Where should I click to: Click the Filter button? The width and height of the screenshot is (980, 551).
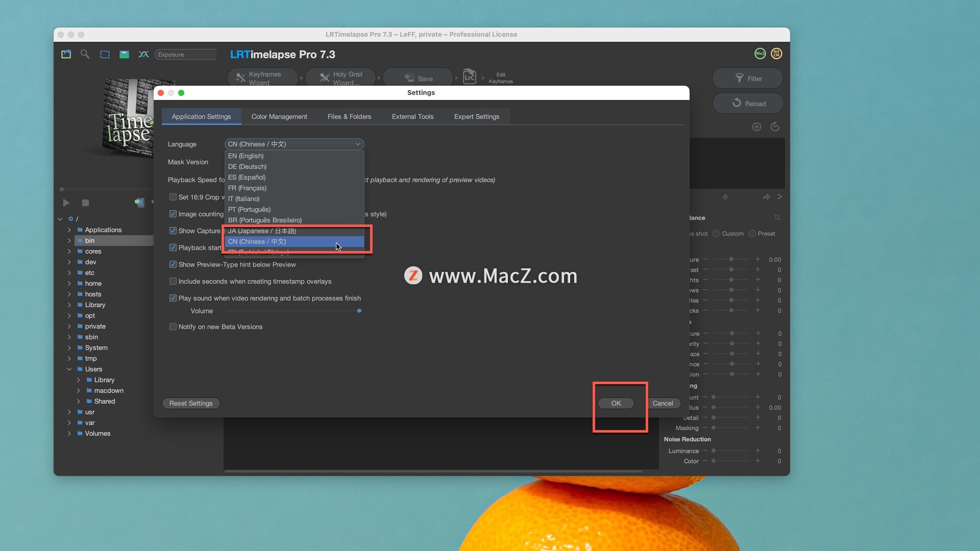(x=748, y=78)
